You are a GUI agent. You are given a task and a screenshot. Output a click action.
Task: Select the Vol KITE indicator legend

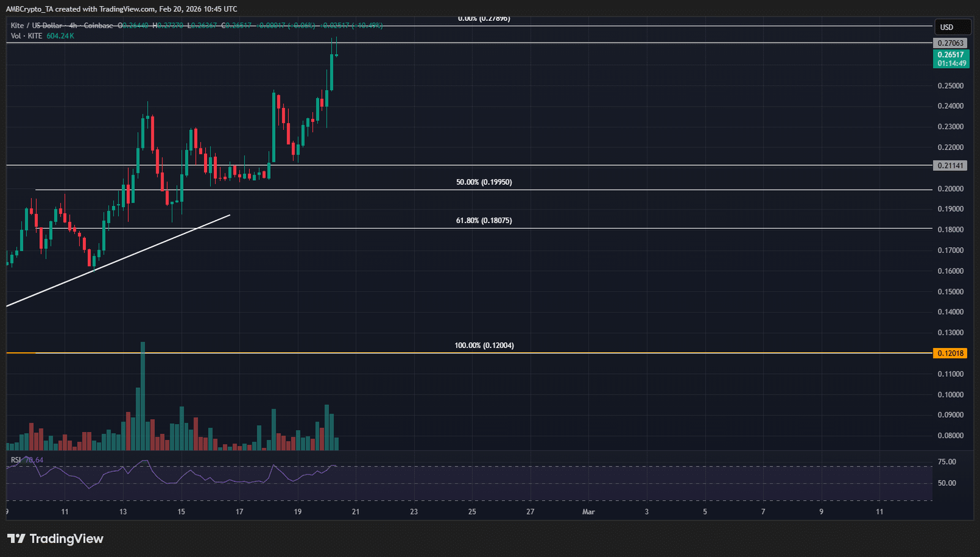(27, 36)
